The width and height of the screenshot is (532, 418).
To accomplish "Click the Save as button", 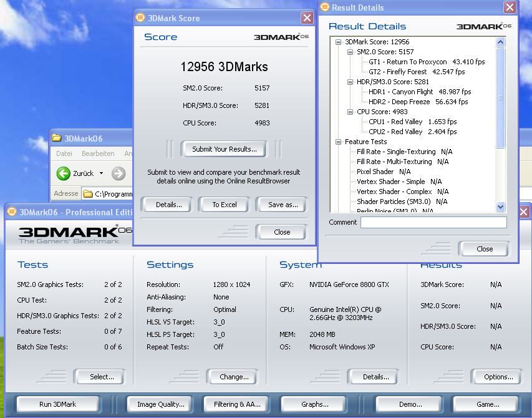I will coord(282,205).
